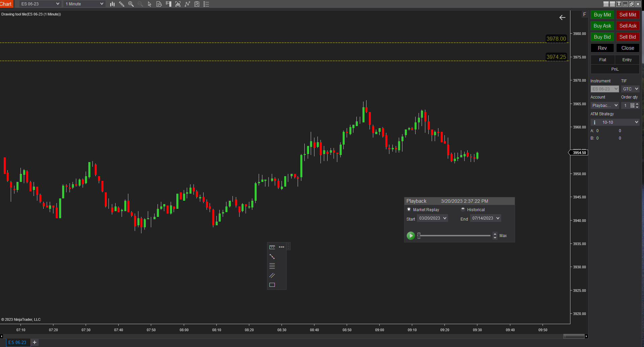Select the diagonal line drawing tool
Viewport: 644px width, 347px height.
(x=272, y=257)
